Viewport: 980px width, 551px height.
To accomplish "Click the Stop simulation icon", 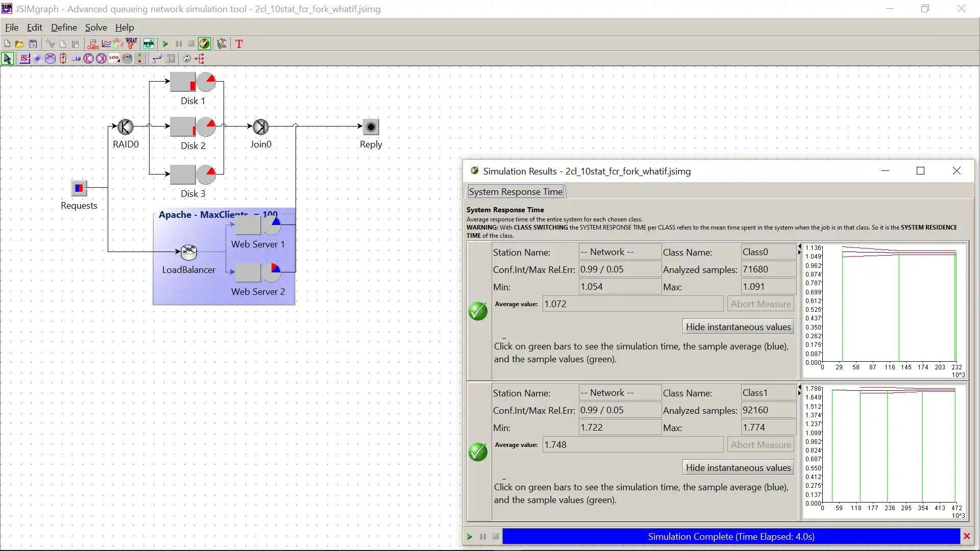I will (191, 44).
